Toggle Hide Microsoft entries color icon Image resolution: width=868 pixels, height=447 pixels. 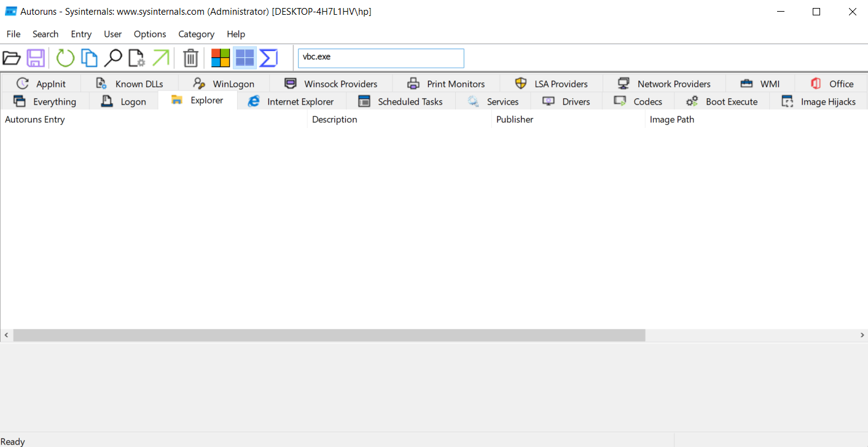[221, 58]
